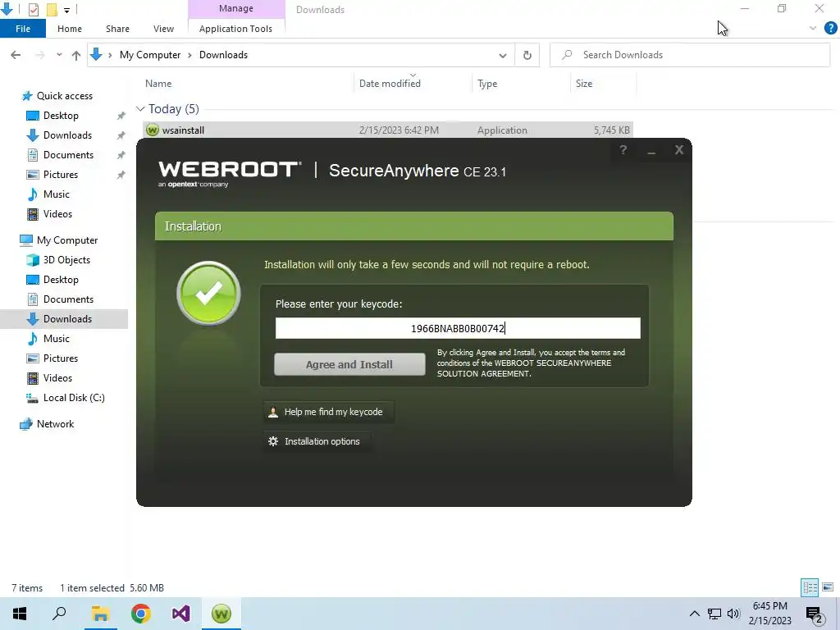Switch to Details view layout icon
The image size is (840, 630).
810,587
